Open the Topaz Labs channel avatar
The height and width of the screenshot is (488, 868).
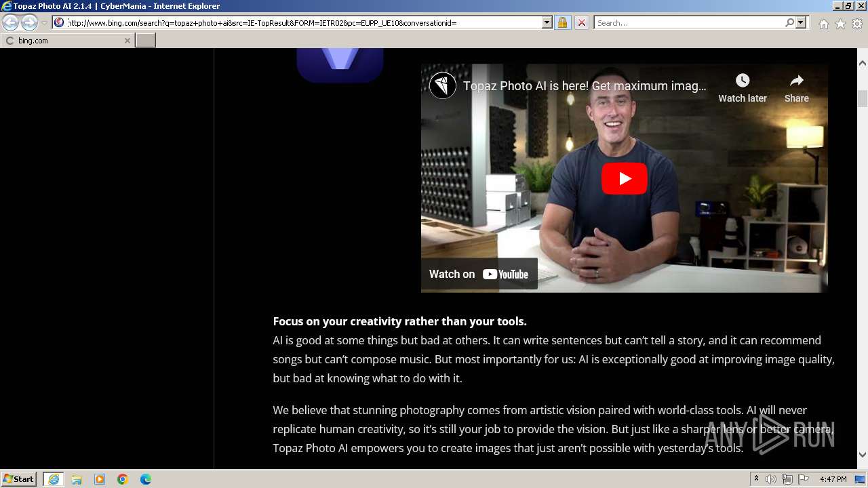tap(443, 85)
